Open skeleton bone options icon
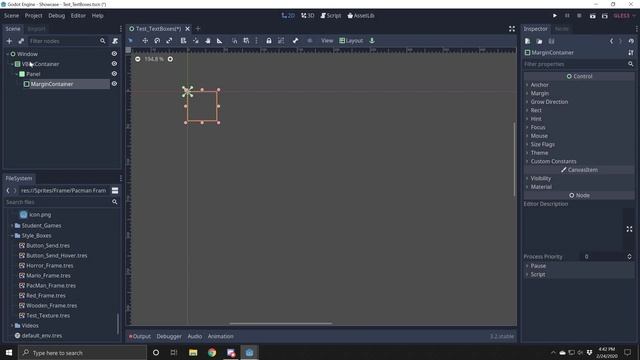This screenshot has width=640, height=360. 296,40
